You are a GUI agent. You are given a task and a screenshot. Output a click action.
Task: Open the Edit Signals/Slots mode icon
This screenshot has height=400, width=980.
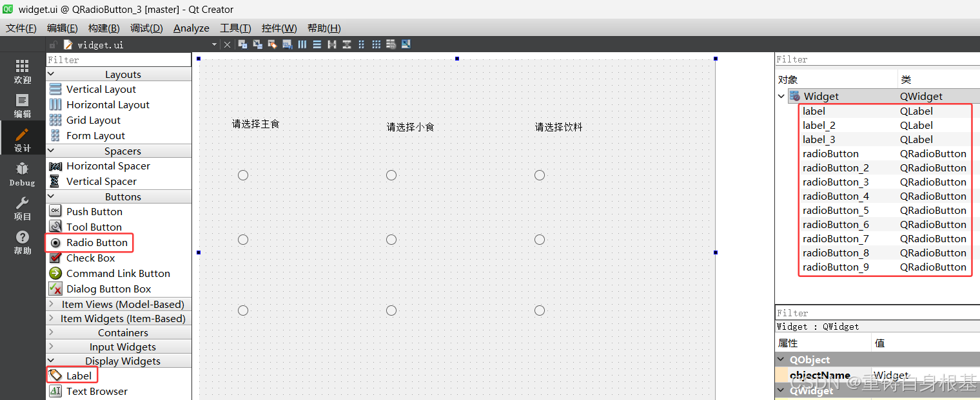[257, 44]
